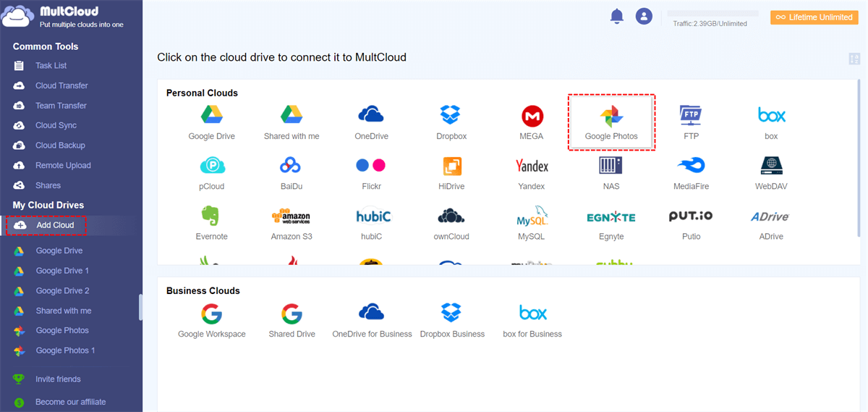
Task: Choose HiDrive cloud
Action: point(451,172)
